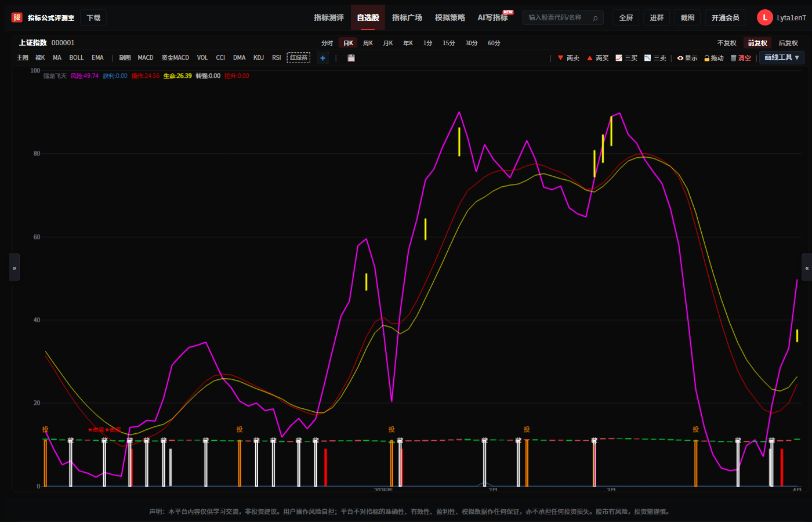
Task: Choose 不复权 adjustment mode
Action: (727, 43)
